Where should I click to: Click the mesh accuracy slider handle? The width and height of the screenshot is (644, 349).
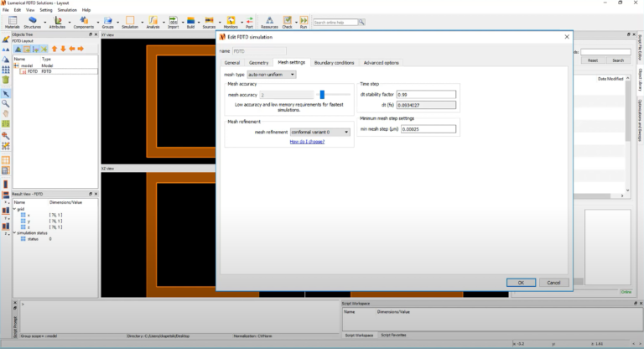(322, 95)
